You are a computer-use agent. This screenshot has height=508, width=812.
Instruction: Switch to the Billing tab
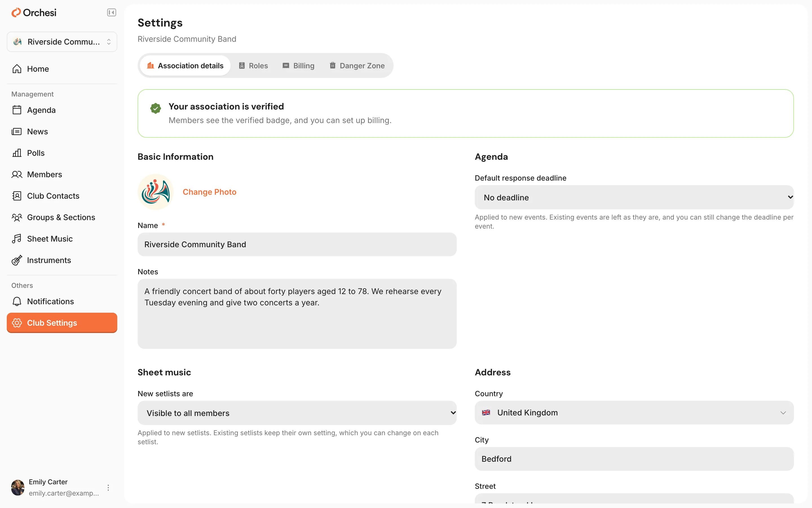pyautogui.click(x=298, y=65)
